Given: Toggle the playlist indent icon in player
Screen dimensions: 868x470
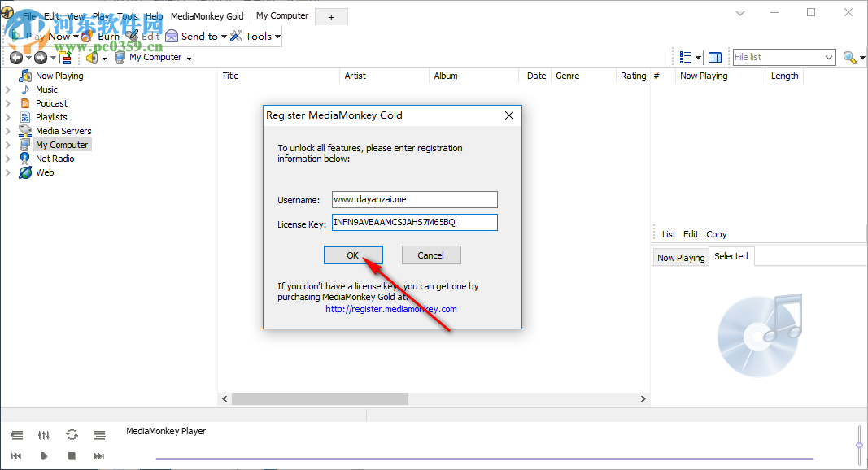Looking at the screenshot, I should 16,435.
